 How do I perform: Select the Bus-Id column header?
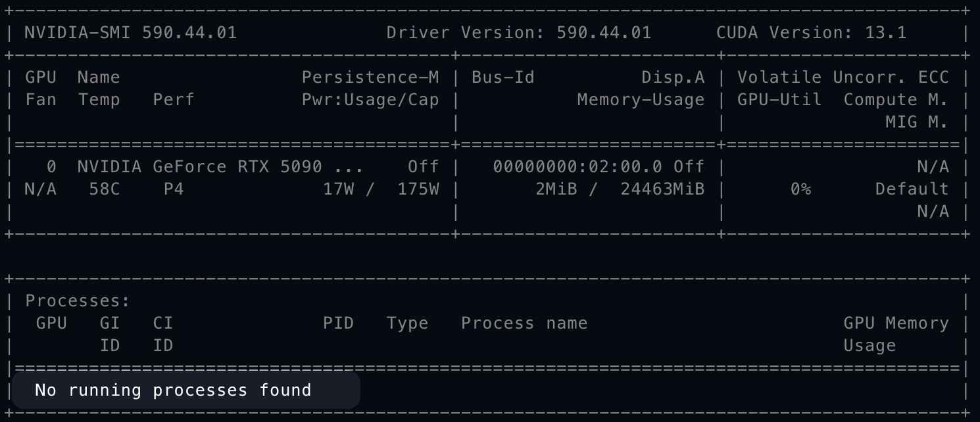503,77
